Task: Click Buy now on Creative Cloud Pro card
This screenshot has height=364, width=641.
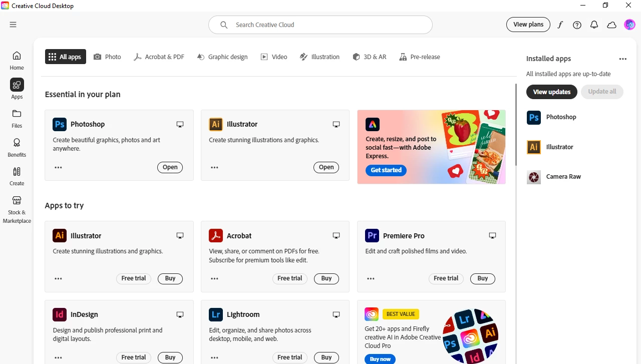Action: point(380,359)
